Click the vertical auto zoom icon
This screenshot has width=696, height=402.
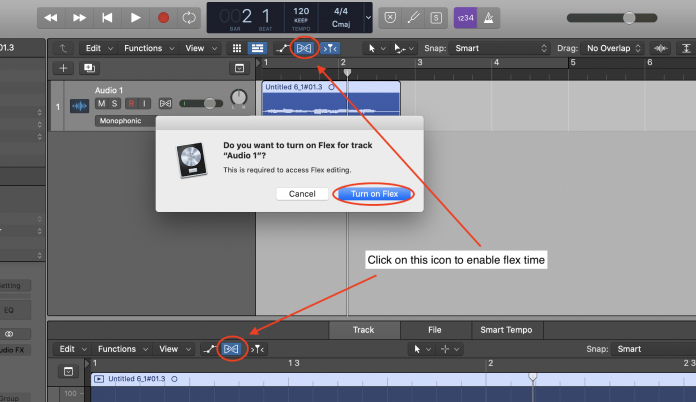click(686, 48)
